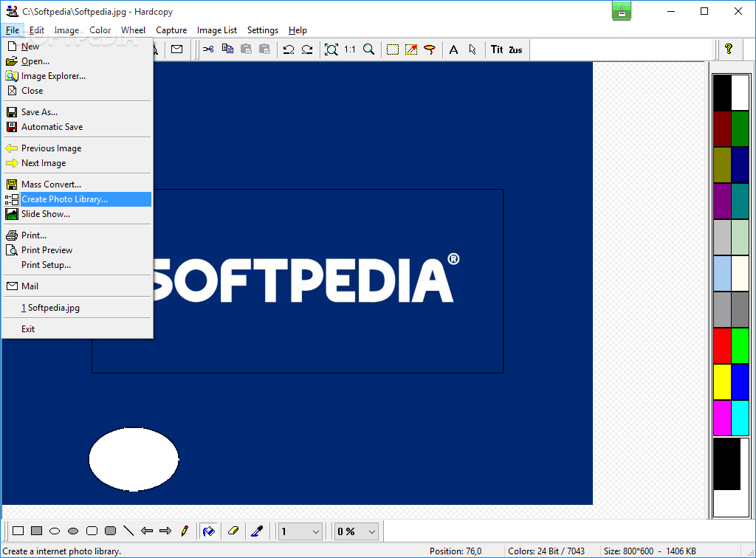Go to Next Image menu entry

pos(78,163)
